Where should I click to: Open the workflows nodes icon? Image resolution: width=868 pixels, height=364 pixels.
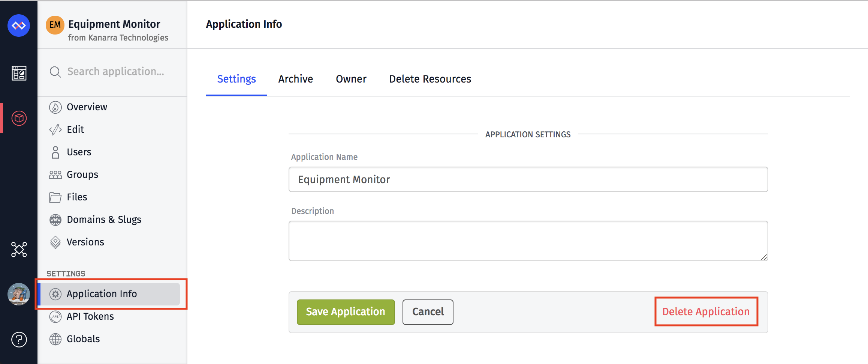click(19, 250)
